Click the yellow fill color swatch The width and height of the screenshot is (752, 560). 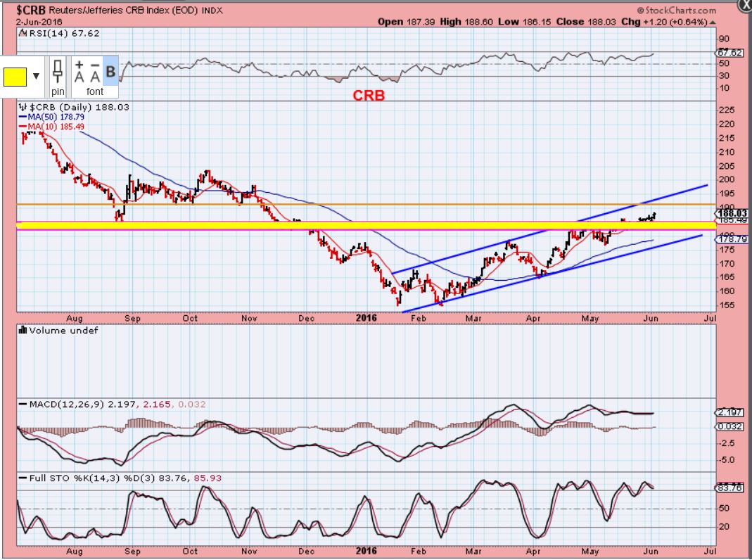[15, 77]
